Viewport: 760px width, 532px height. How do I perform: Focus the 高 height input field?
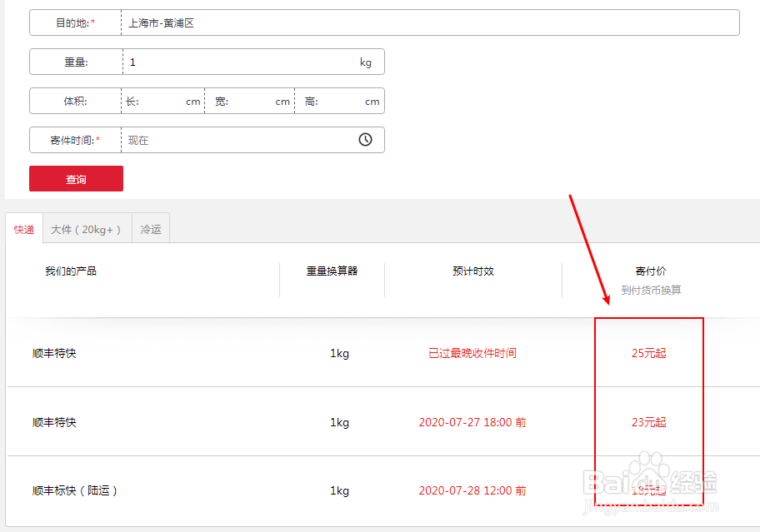click(x=341, y=102)
